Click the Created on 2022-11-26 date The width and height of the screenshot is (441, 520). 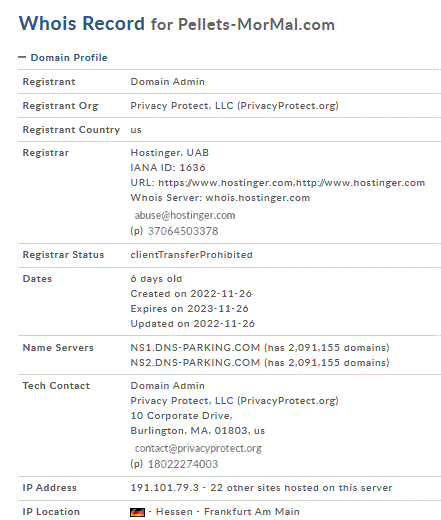[x=191, y=294]
